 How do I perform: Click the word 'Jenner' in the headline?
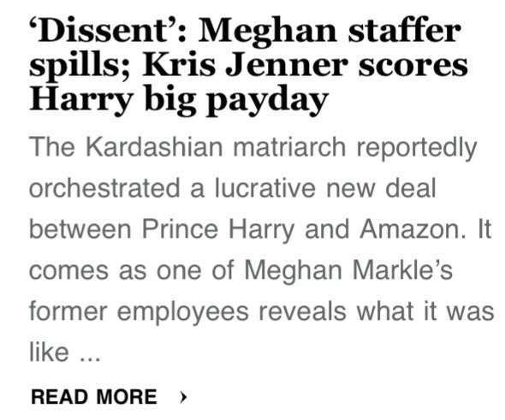coord(287,65)
